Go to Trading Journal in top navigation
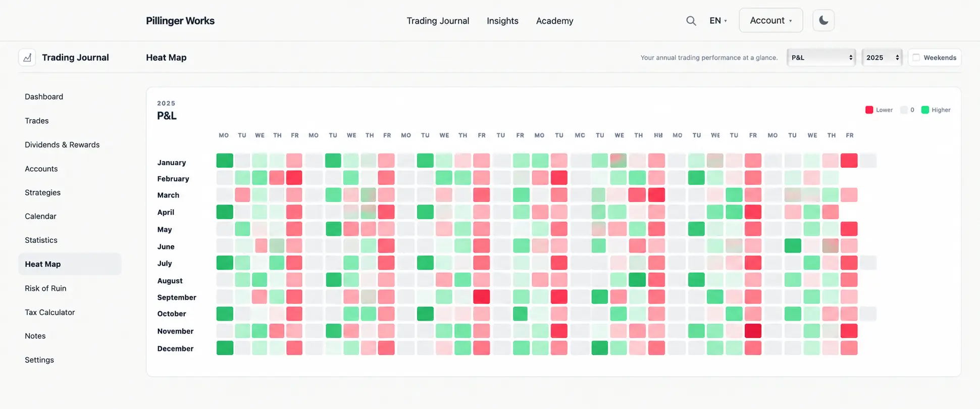980x409 pixels. click(x=438, y=21)
